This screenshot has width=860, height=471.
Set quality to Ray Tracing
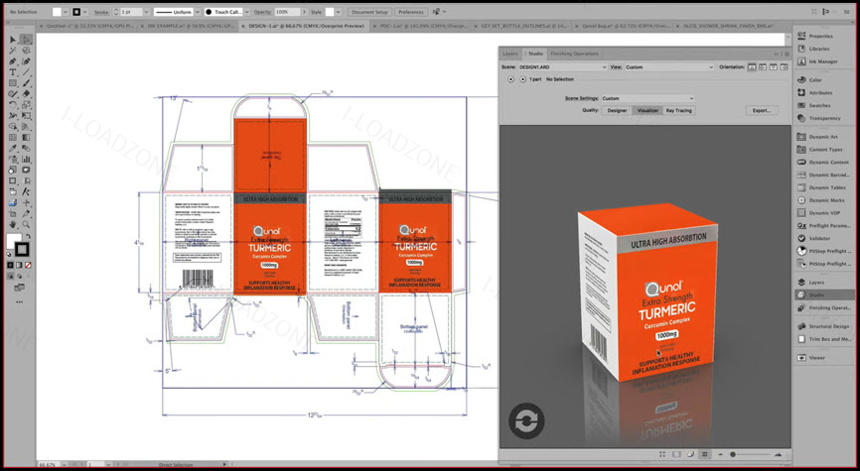[x=679, y=110]
